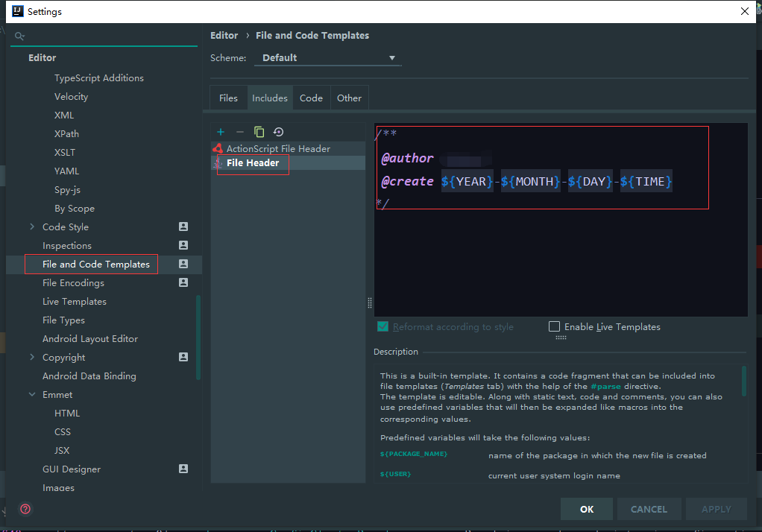The image size is (762, 532).
Task: Click profile icon beside File Encodings
Action: [183, 282]
